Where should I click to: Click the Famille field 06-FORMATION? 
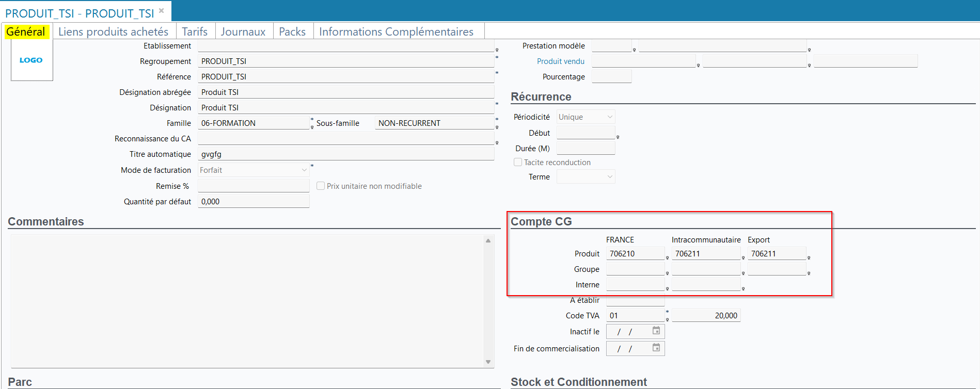click(254, 123)
